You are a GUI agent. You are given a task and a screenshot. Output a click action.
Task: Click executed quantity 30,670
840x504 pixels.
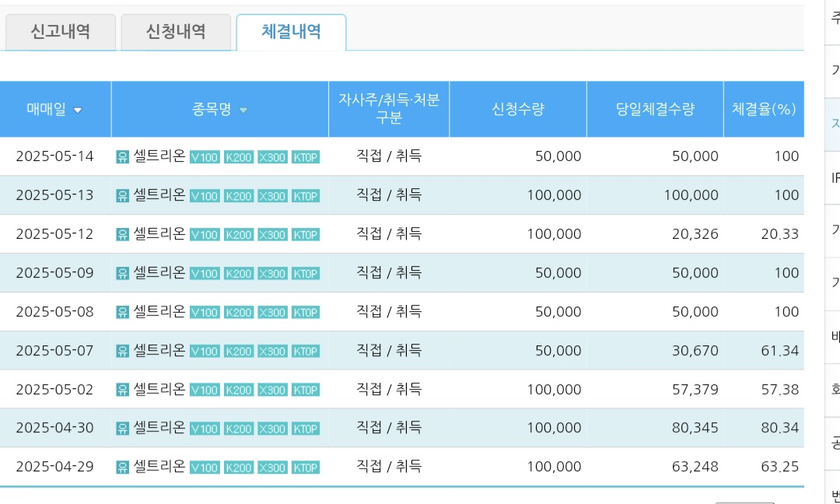695,351
